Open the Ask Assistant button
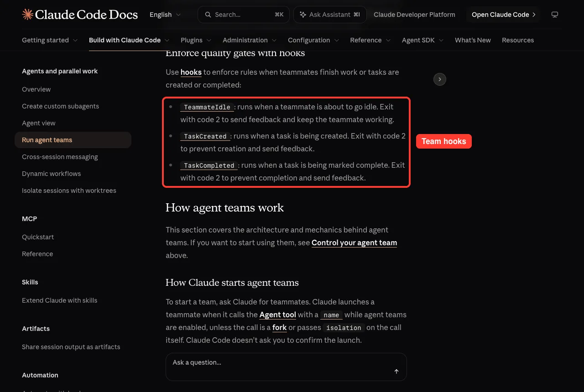 coord(330,15)
